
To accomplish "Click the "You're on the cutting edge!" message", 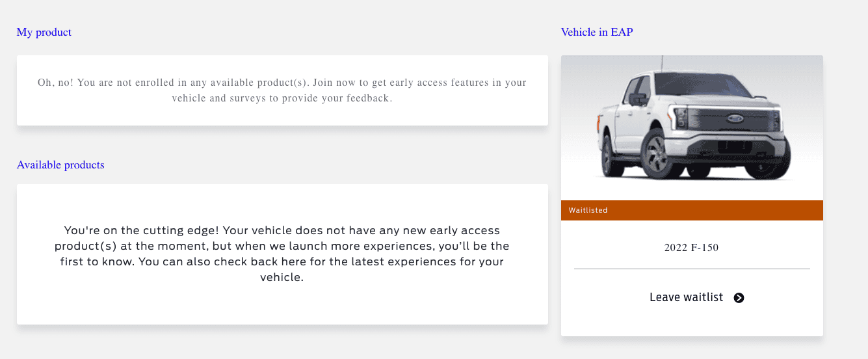I will point(282,254).
